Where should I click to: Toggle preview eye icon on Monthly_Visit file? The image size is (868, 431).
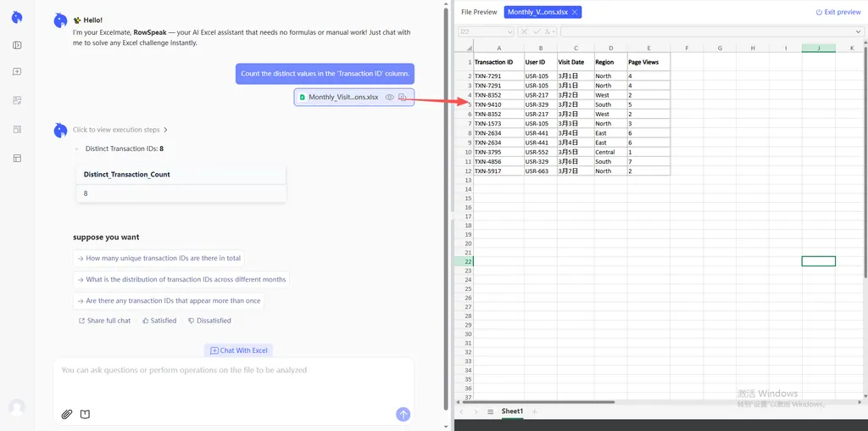pyautogui.click(x=390, y=98)
